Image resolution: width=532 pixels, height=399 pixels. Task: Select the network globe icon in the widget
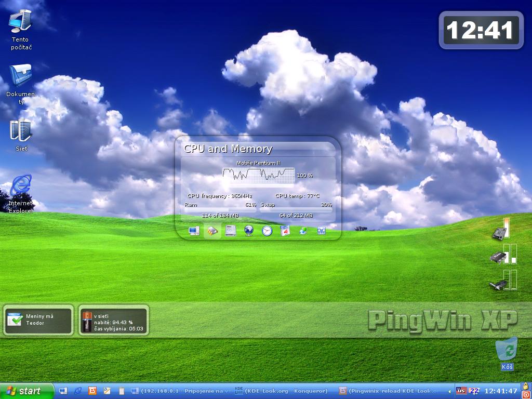249,231
